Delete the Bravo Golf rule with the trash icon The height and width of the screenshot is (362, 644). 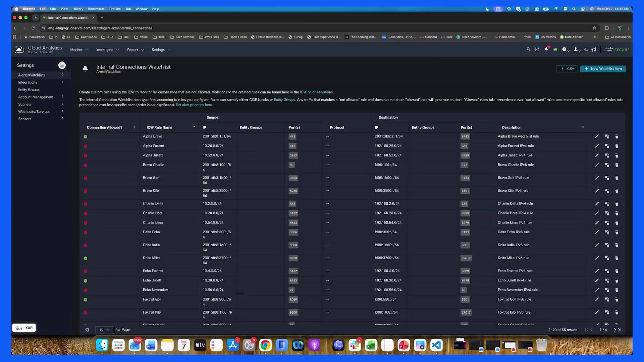pyautogui.click(x=616, y=178)
